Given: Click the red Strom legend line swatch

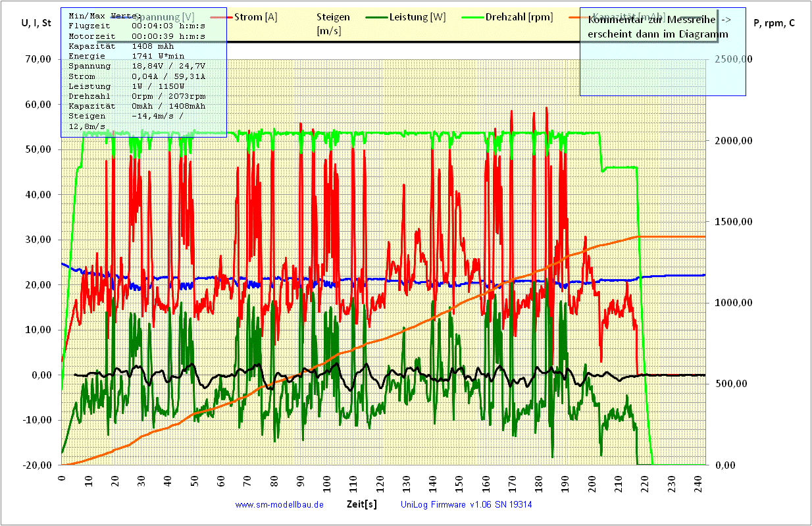Looking at the screenshot, I should point(221,17).
